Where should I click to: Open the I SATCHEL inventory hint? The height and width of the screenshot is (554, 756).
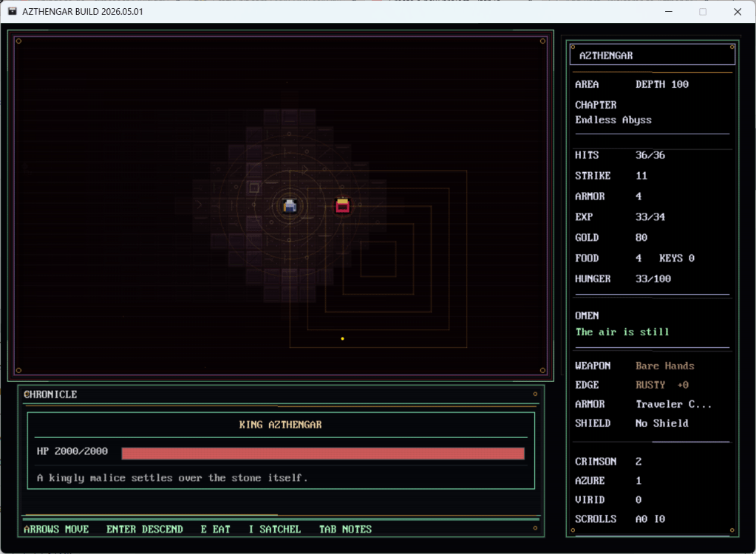click(x=274, y=530)
